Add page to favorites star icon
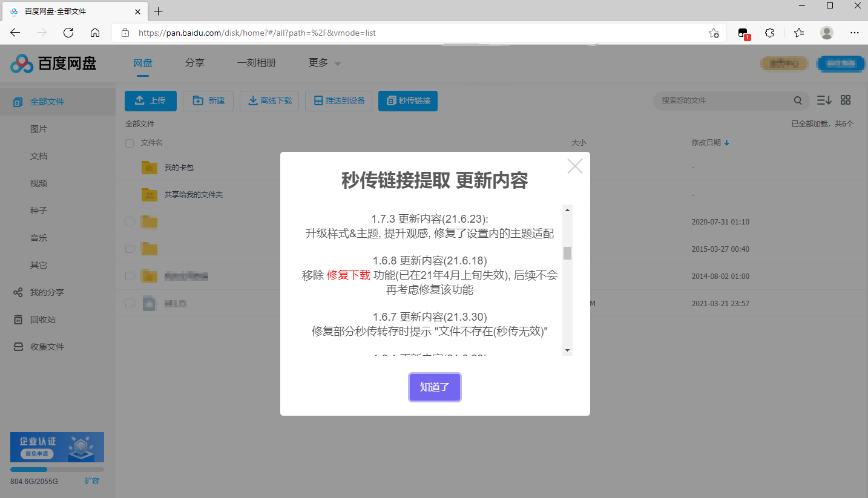The width and height of the screenshot is (868, 498). tap(714, 33)
